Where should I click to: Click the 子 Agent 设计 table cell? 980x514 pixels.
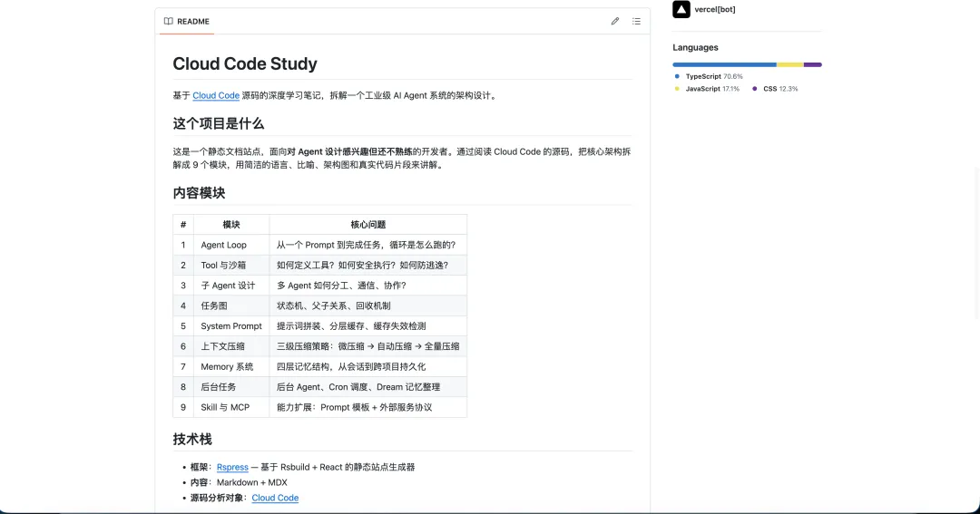(x=231, y=286)
